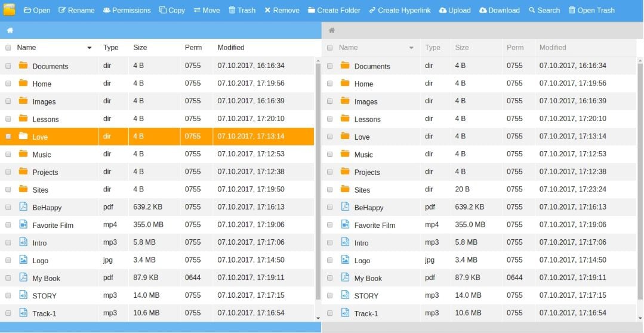The height and width of the screenshot is (333, 644).
Task: Click the STORY audio icon in right panel
Action: point(345,295)
